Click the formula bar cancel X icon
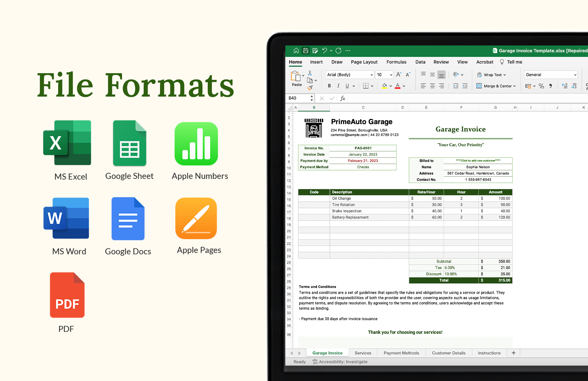This screenshot has width=588, height=381. 322,98
